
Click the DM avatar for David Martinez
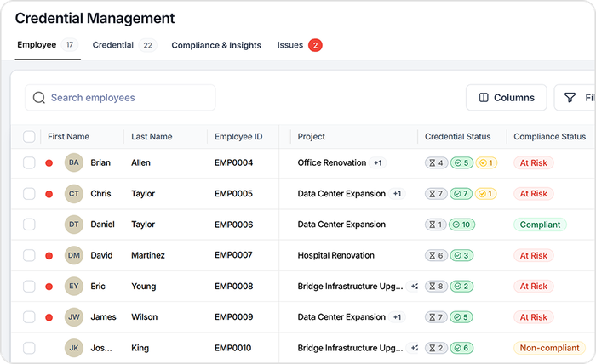[x=74, y=255]
